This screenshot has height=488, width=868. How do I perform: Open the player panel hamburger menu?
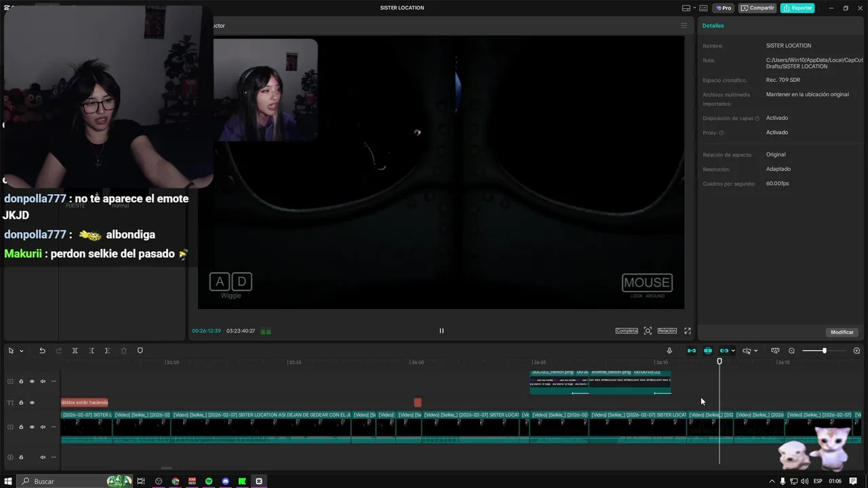(684, 26)
